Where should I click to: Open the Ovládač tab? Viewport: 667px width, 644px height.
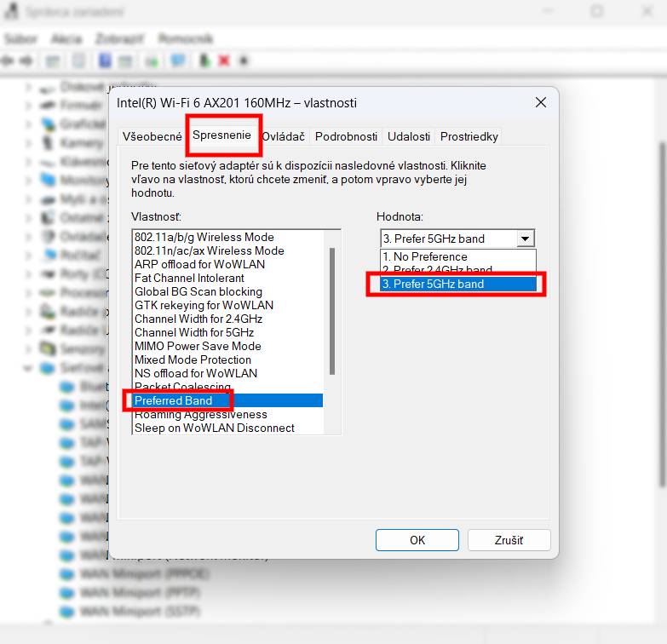click(x=284, y=136)
